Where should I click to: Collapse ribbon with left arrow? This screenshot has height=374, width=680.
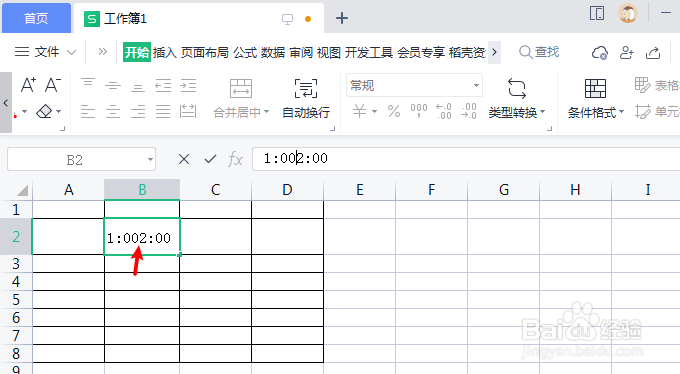tap(6, 102)
